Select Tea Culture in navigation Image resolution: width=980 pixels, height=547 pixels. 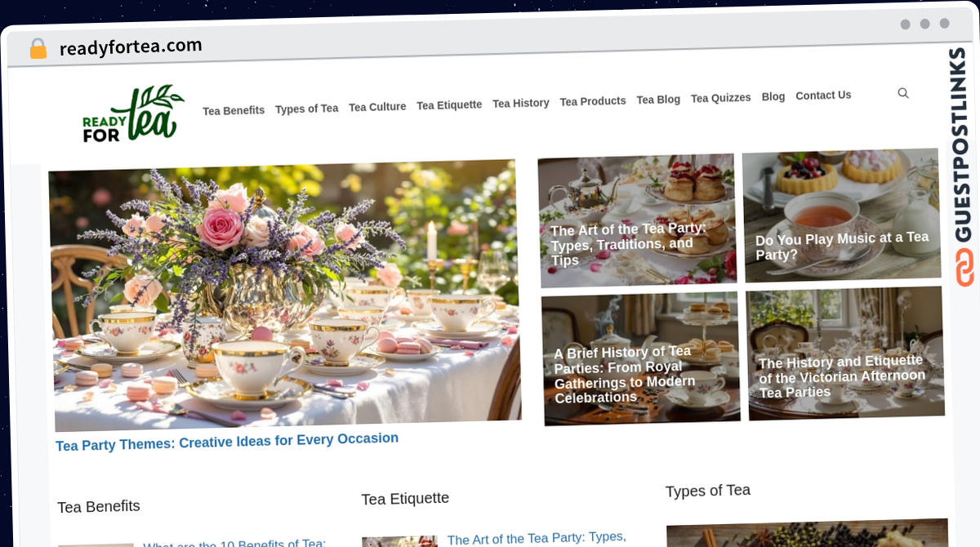(x=377, y=107)
